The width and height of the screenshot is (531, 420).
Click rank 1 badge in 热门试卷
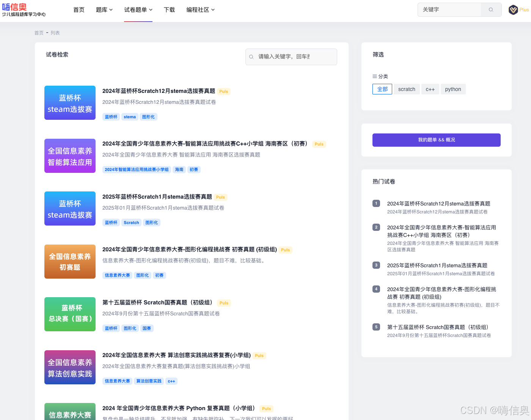point(376,204)
